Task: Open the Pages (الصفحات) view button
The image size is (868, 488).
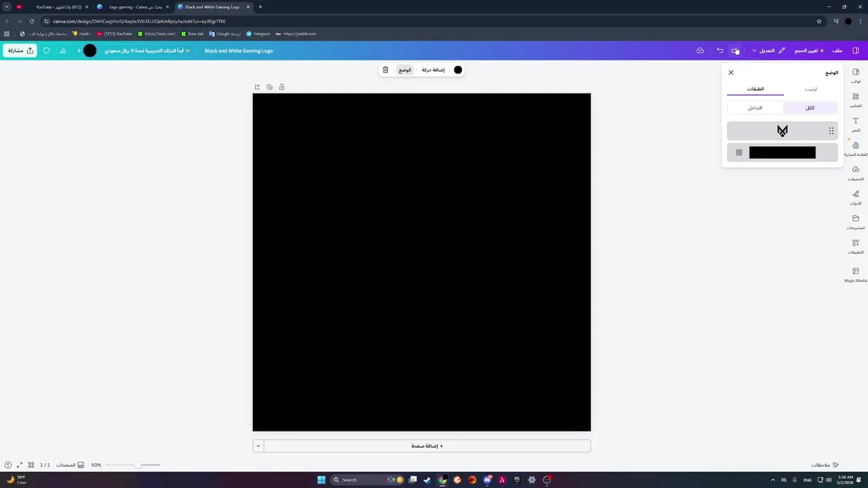Action: [x=70, y=465]
